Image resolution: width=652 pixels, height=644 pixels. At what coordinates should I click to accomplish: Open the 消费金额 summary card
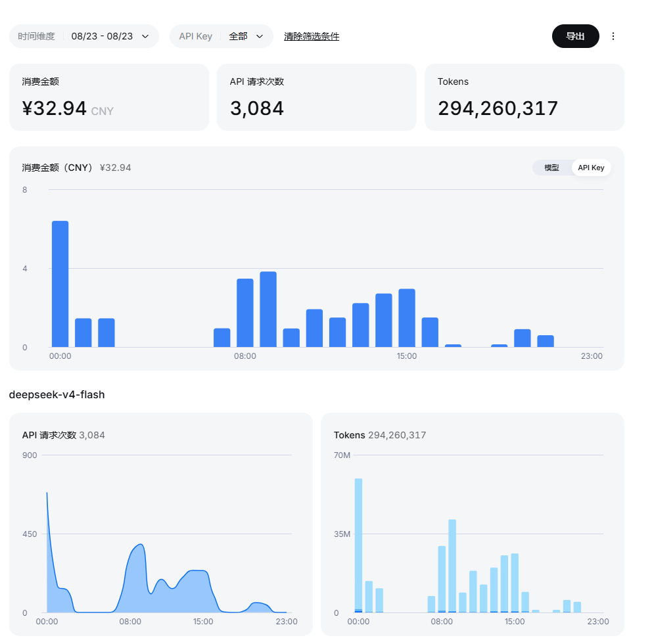pos(109,97)
